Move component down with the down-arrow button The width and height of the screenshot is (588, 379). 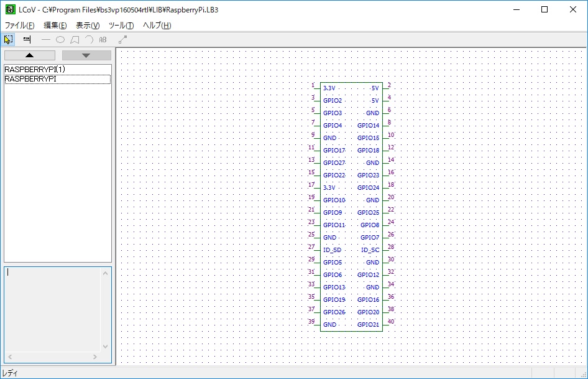86,55
